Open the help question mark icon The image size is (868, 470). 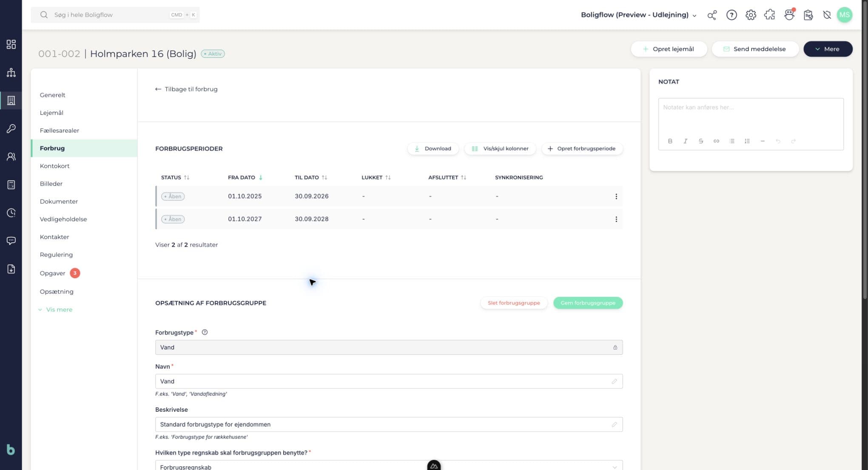pos(731,15)
